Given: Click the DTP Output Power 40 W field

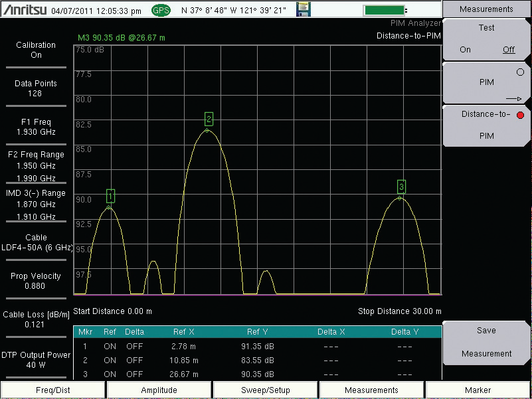Looking at the screenshot, I should point(36,360).
